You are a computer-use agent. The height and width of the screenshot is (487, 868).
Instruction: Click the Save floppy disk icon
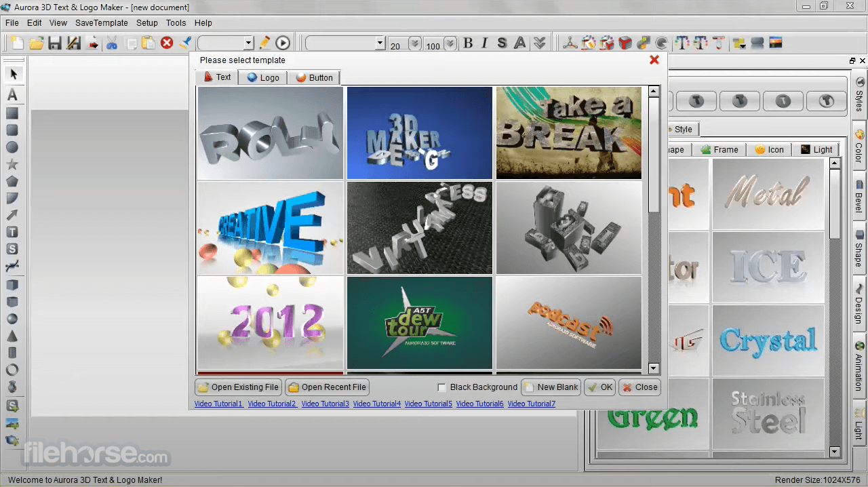(55, 43)
